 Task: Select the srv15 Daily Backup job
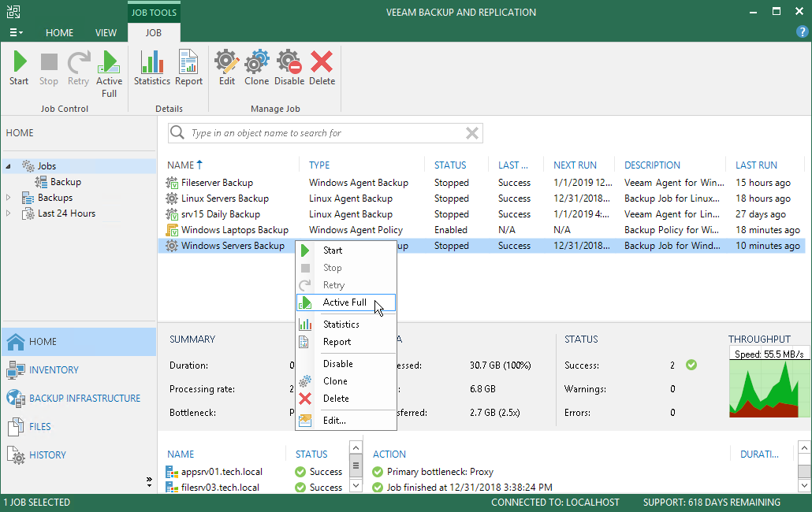click(482, 214)
